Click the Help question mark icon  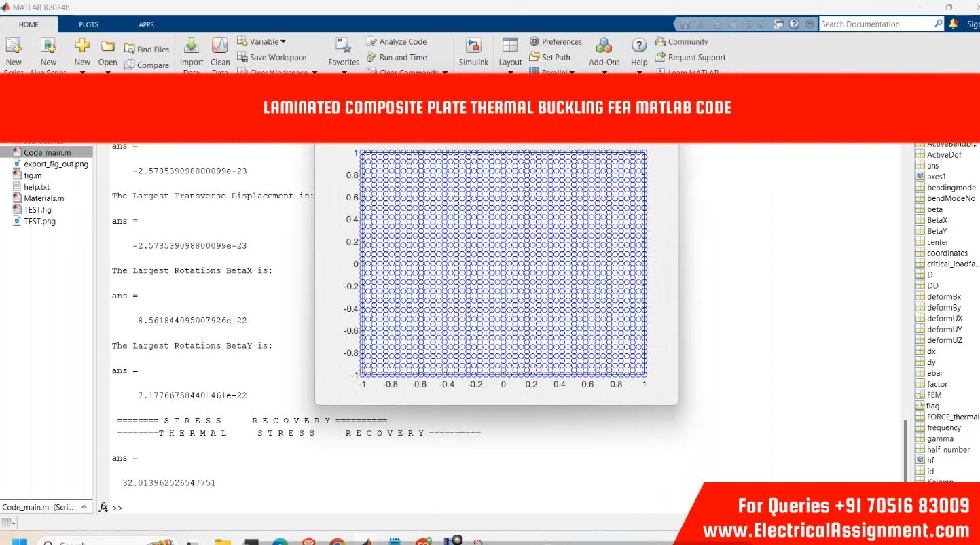638,47
